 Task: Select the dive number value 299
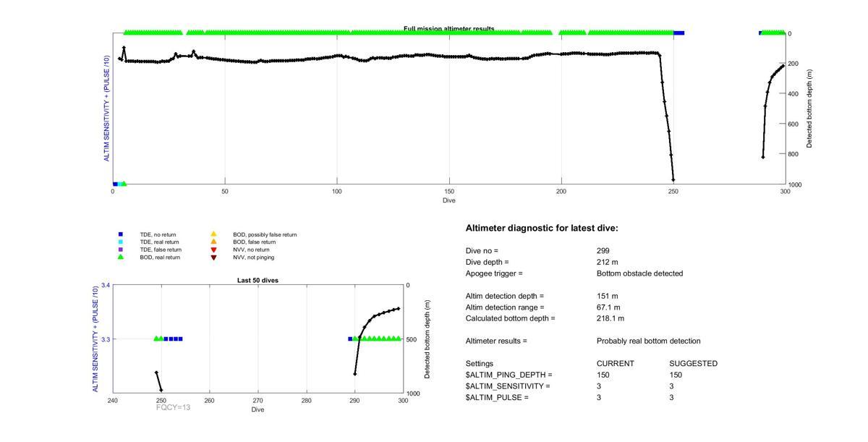[x=603, y=251]
